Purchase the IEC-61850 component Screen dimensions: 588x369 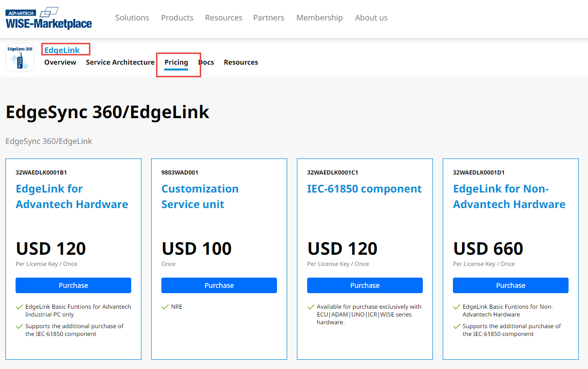[365, 285]
